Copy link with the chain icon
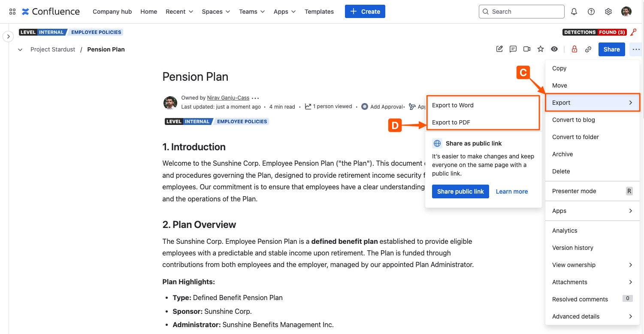 click(588, 49)
